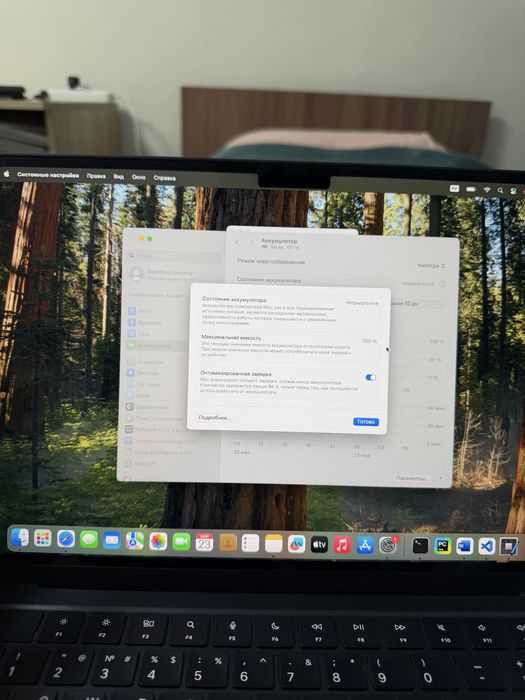Screen dimensions: 525x700
Task: Select Универсальный доступ in the sidebar
Action: (159, 441)
